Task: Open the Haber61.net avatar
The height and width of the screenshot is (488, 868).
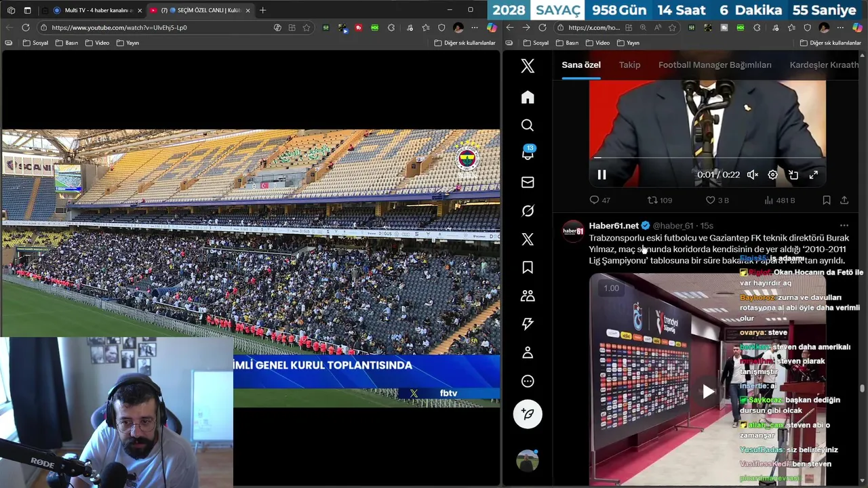Action: [573, 231]
